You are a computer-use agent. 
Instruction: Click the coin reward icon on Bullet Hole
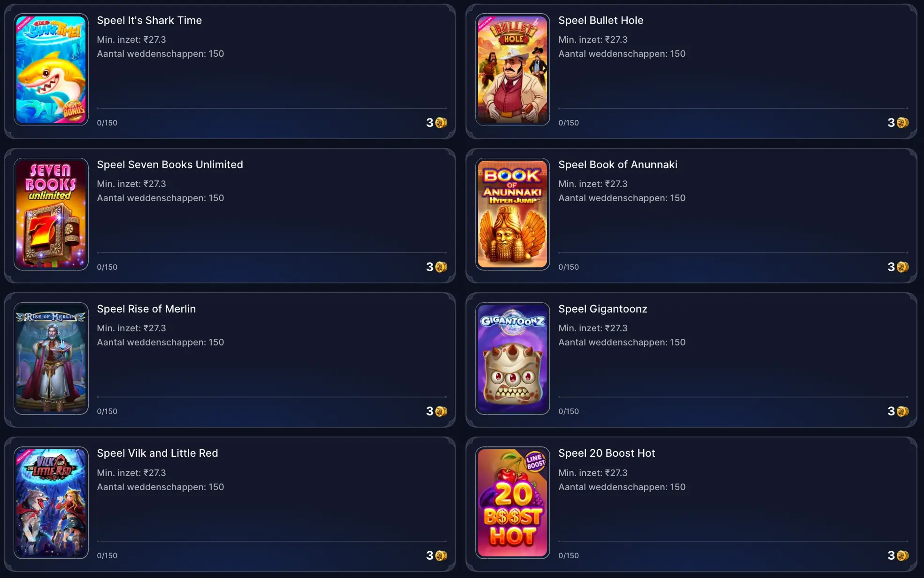tap(903, 123)
